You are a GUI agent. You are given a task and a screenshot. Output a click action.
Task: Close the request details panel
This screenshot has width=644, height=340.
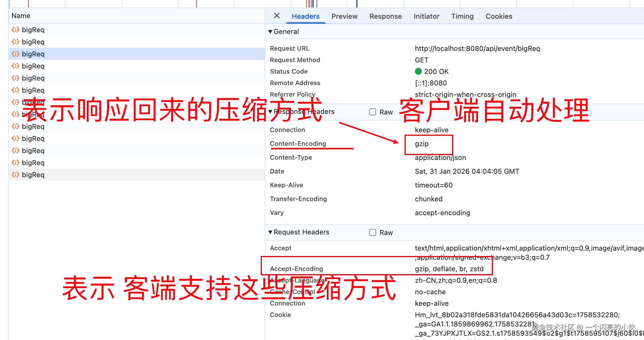click(277, 16)
